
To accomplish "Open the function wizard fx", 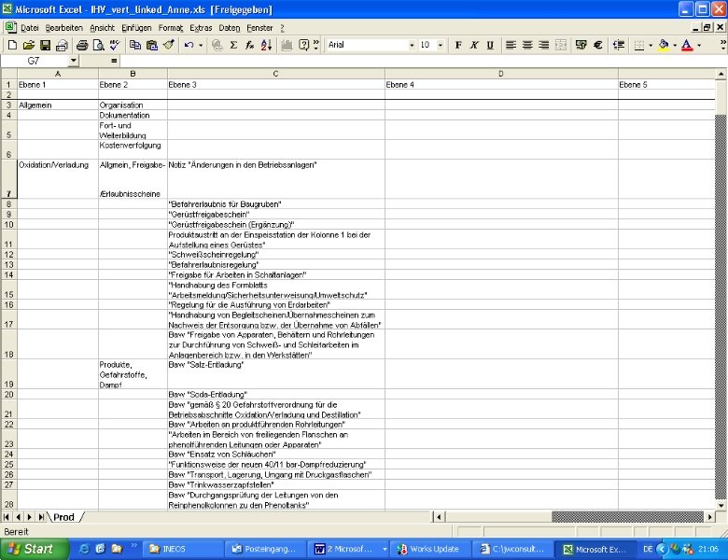I will point(250,45).
